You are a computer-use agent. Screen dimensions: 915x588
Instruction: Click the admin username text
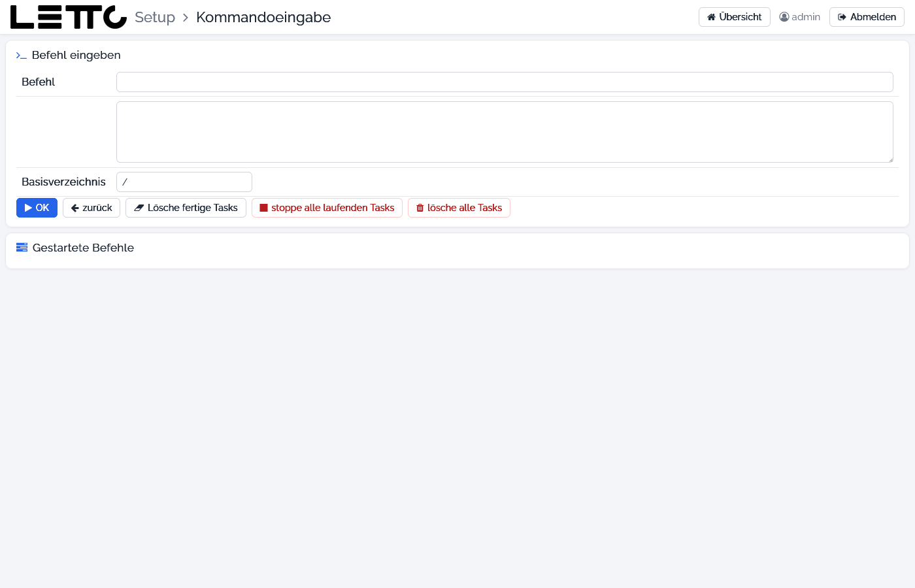[x=806, y=17]
